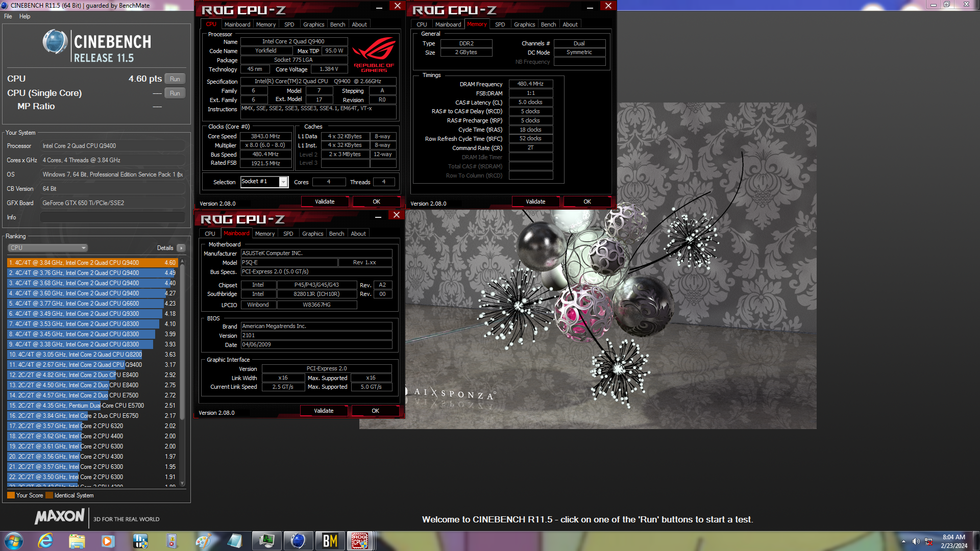Click the DRAM Frequency value 480.4 MHz

click(x=531, y=84)
